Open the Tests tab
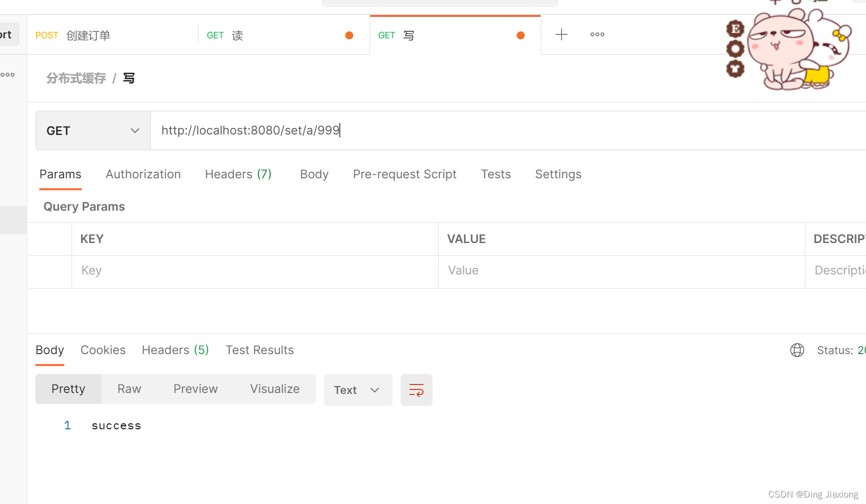The image size is (866, 504). pos(496,174)
